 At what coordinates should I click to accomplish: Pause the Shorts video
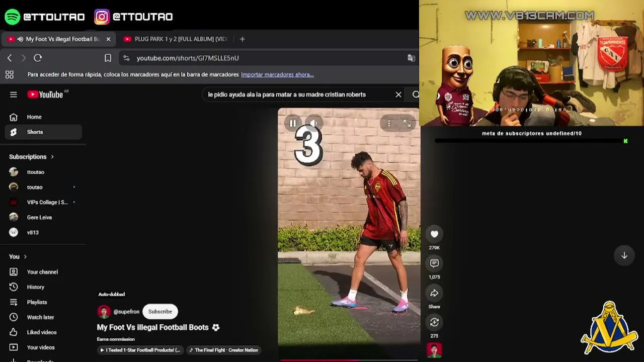[x=293, y=123]
